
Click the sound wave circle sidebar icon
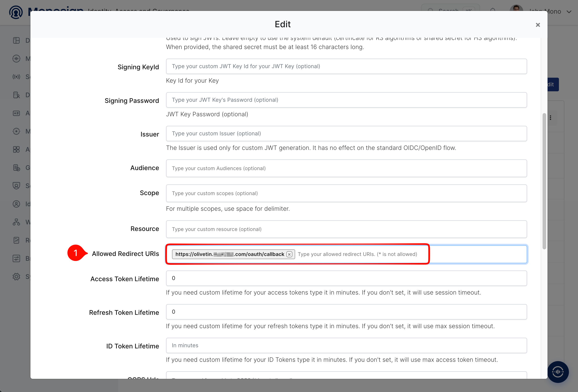pos(16,59)
